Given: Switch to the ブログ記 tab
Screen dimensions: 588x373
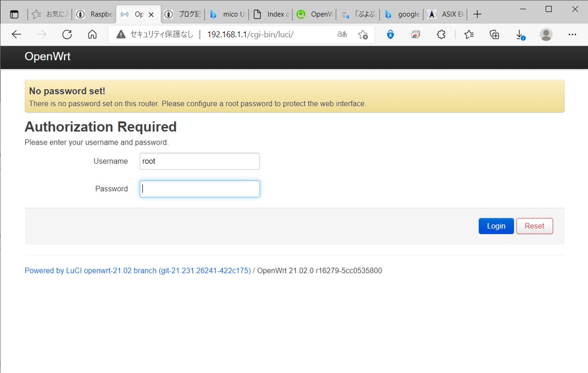Looking at the screenshot, I should click(183, 15).
